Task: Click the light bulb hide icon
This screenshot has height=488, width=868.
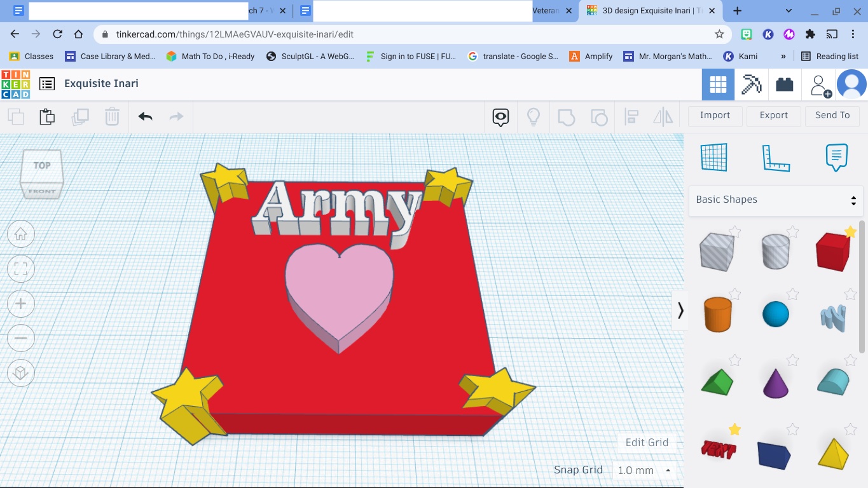Action: coord(533,117)
